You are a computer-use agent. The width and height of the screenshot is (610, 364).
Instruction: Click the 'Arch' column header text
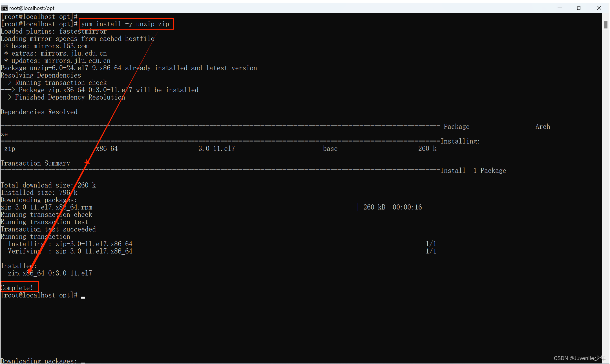point(543,127)
